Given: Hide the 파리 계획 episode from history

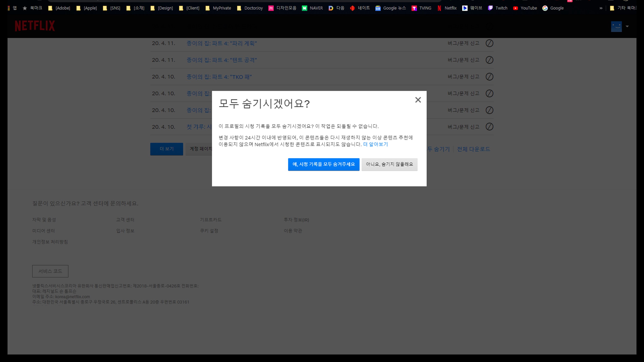Looking at the screenshot, I should click(489, 43).
